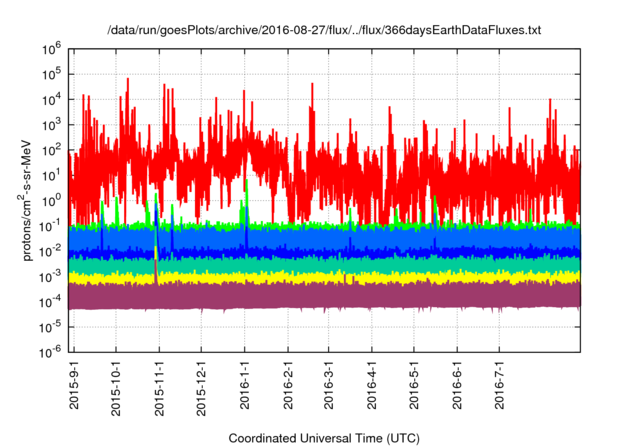Click the 2015-10-1 date label
The height and width of the screenshot is (448, 640).
coord(116,388)
